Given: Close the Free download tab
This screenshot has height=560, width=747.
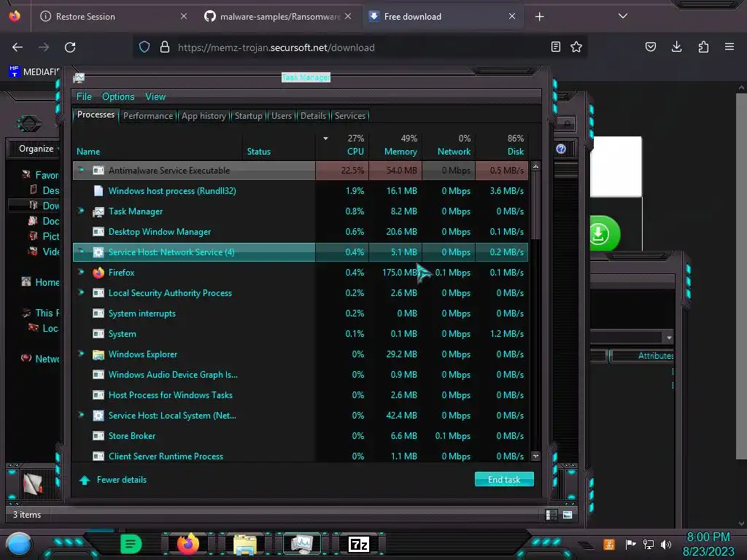Looking at the screenshot, I should (x=512, y=16).
